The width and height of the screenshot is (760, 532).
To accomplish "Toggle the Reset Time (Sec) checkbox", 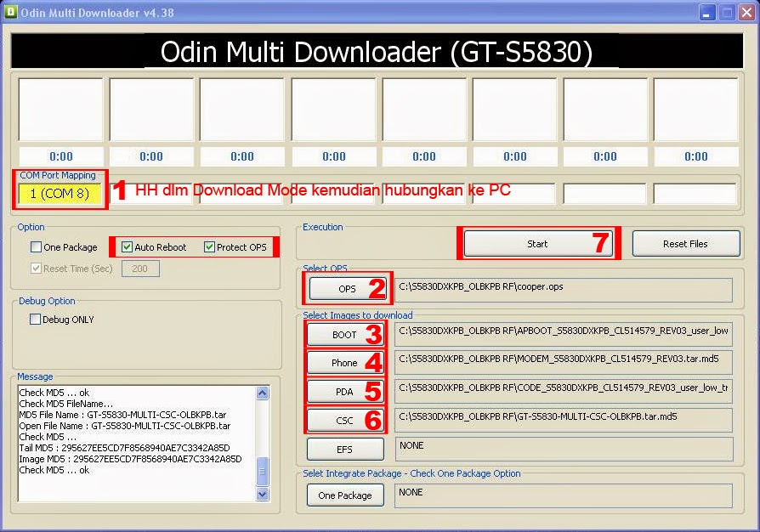I will coord(36,269).
